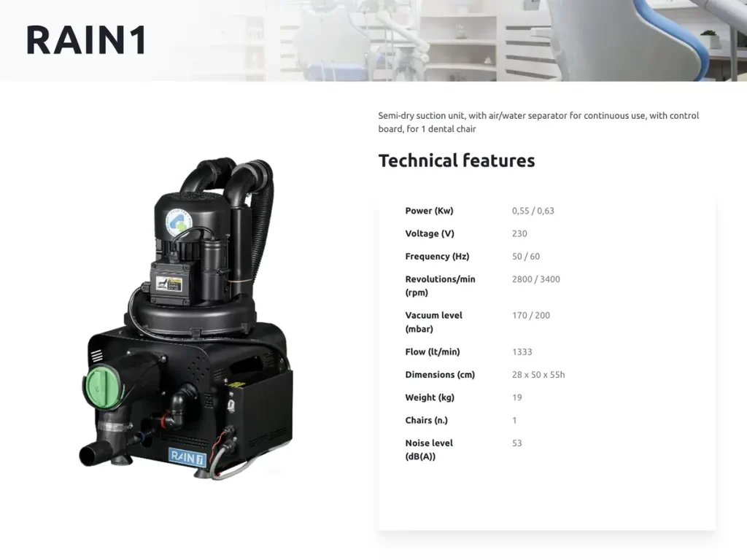The image size is (747, 560).
Task: Click the RAIN1 page title
Action: point(86,39)
